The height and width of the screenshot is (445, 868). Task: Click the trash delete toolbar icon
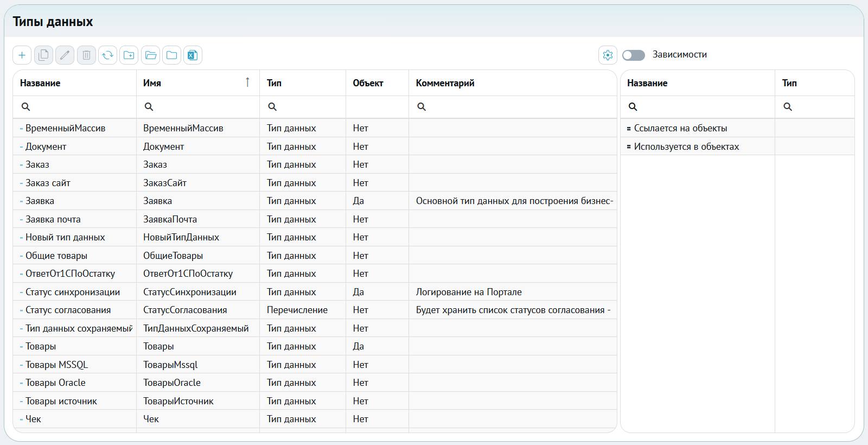[x=86, y=55]
